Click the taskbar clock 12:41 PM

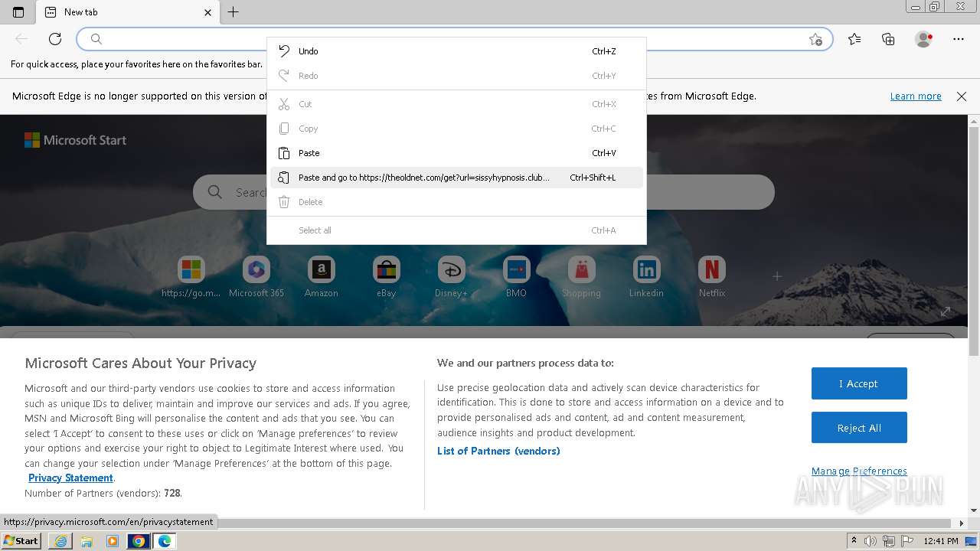point(941,541)
